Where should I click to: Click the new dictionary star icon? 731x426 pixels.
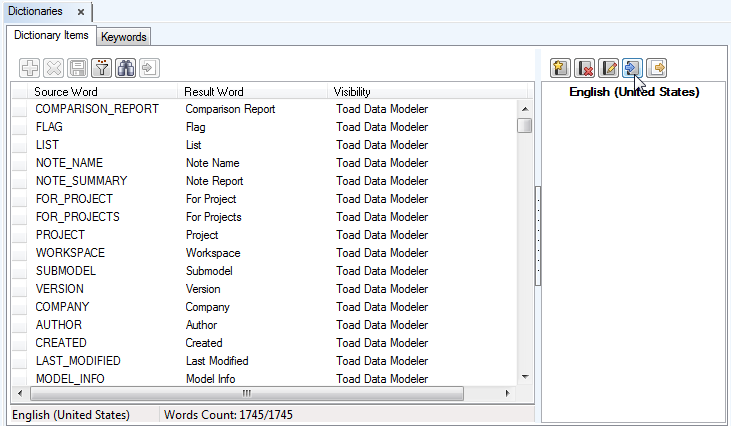(x=561, y=68)
